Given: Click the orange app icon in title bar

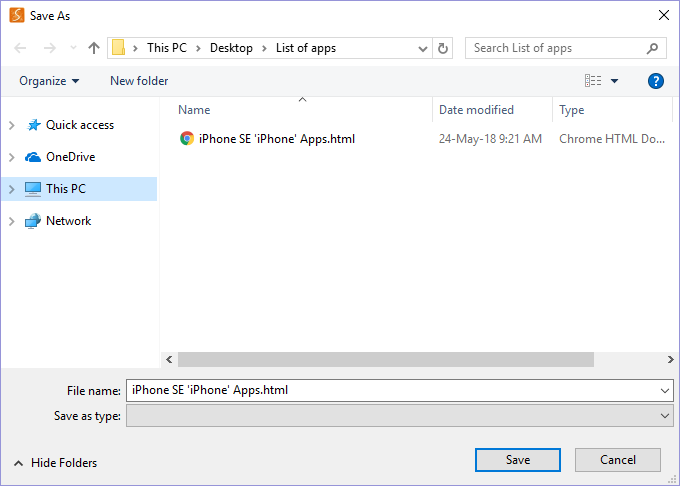Looking at the screenshot, I should click(17, 15).
